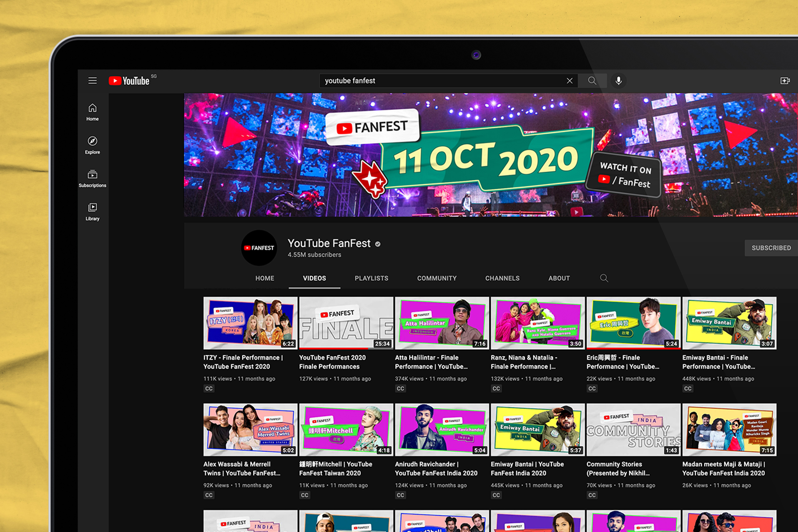Click the YouTube logo
798x532 pixels.
[x=129, y=81]
